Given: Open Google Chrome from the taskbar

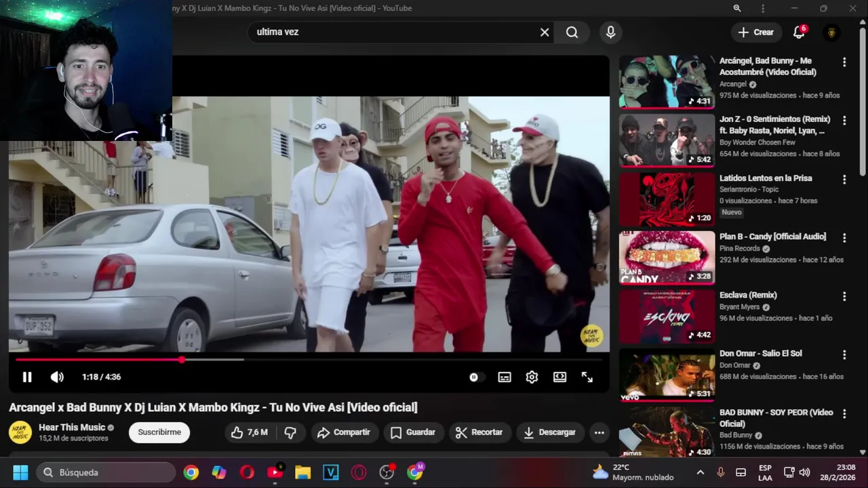Looking at the screenshot, I should [x=191, y=472].
